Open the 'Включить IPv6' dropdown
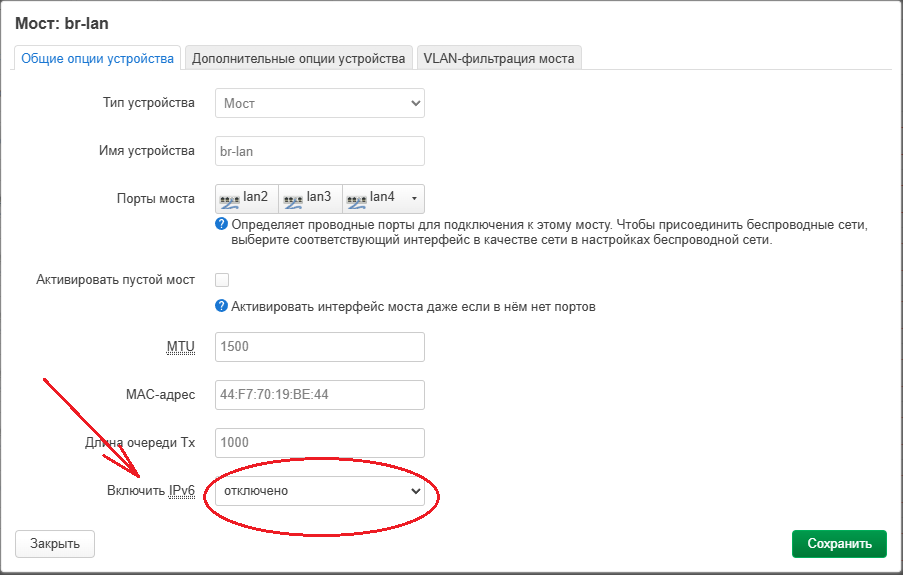Screen dimensions: 903x575 (x=320, y=491)
